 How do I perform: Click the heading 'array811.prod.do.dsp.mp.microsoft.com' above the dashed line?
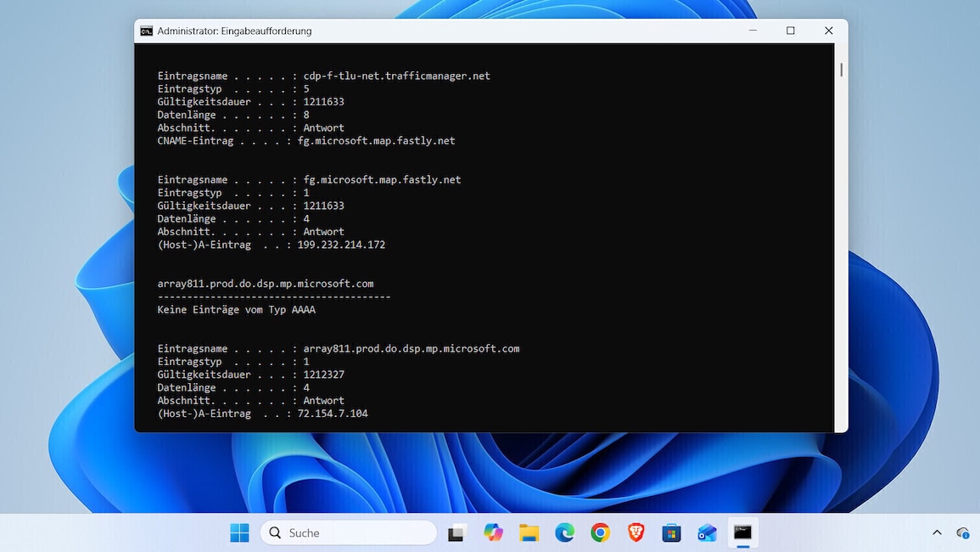click(x=266, y=284)
